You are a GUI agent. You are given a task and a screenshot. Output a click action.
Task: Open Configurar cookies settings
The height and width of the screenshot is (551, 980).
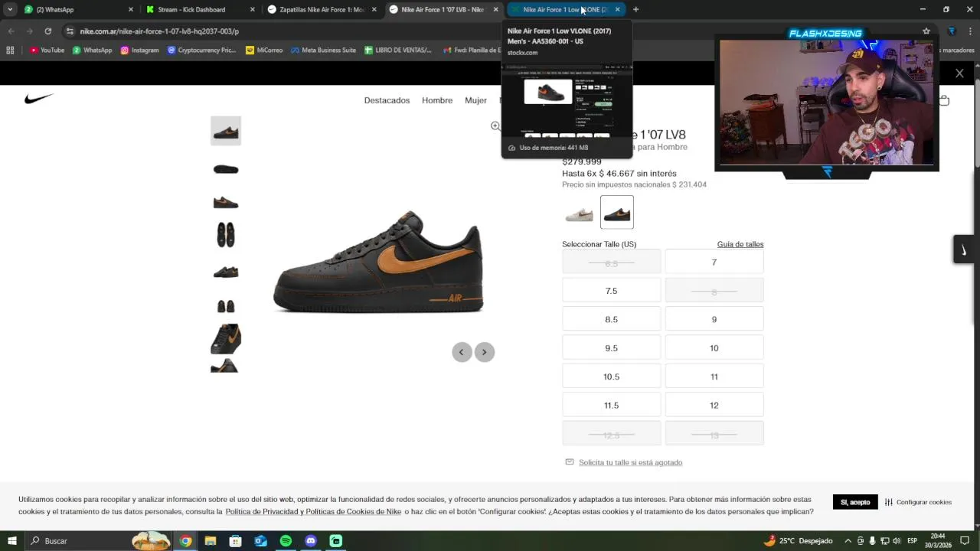point(918,502)
